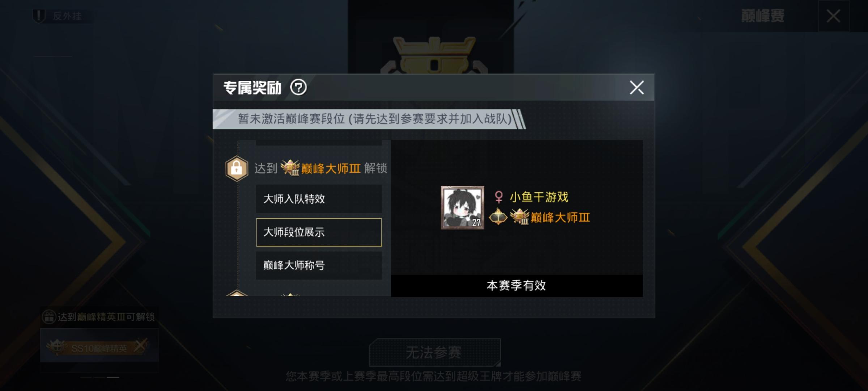This screenshot has height=391, width=868.
Task: Click the gold diamond rank emblem
Action: coord(498,217)
